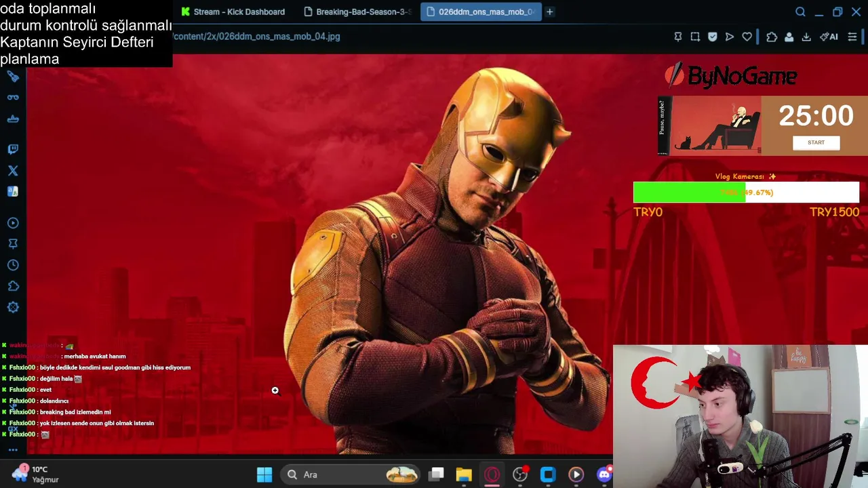This screenshot has height=488, width=868.
Task: Open Discord from the taskbar
Action: (x=604, y=474)
